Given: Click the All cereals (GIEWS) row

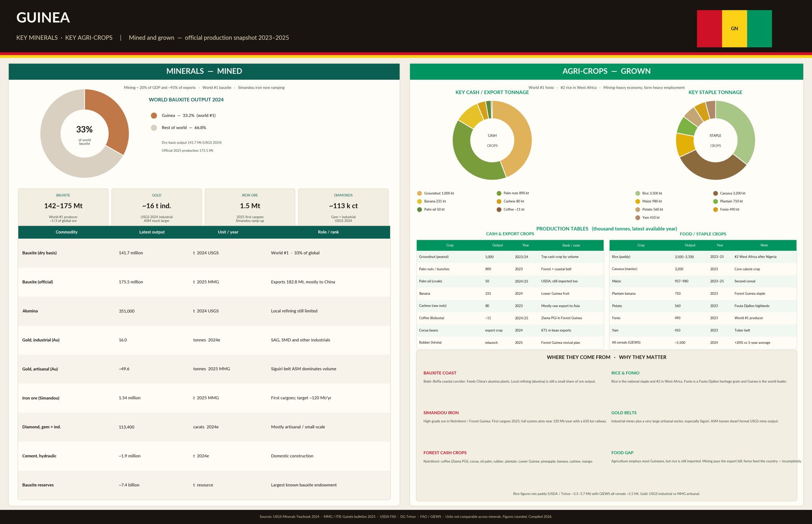Looking at the screenshot, I should click(703, 343).
